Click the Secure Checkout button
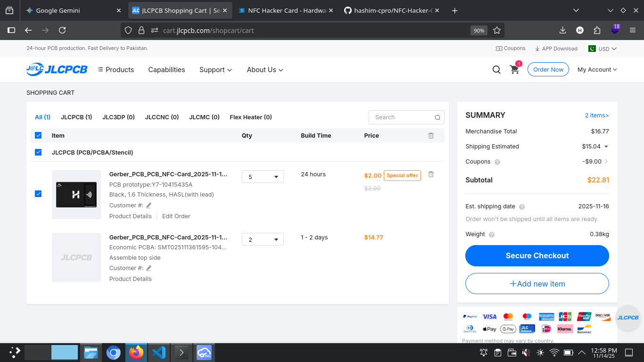 [537, 255]
